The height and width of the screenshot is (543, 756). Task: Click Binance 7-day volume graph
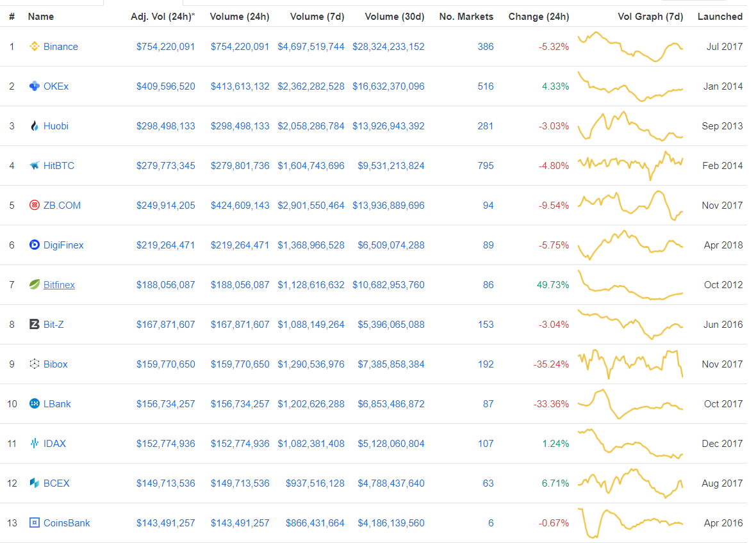click(x=630, y=47)
